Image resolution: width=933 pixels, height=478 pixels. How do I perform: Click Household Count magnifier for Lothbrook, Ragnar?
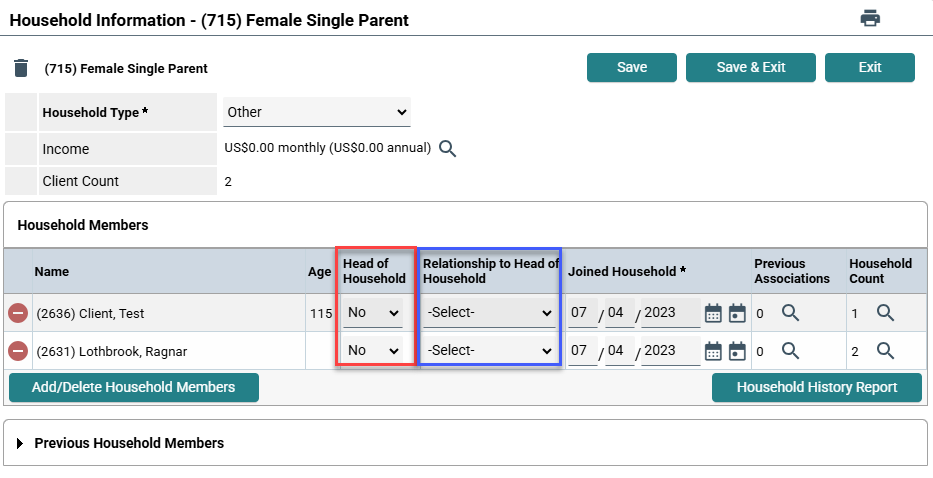885,351
